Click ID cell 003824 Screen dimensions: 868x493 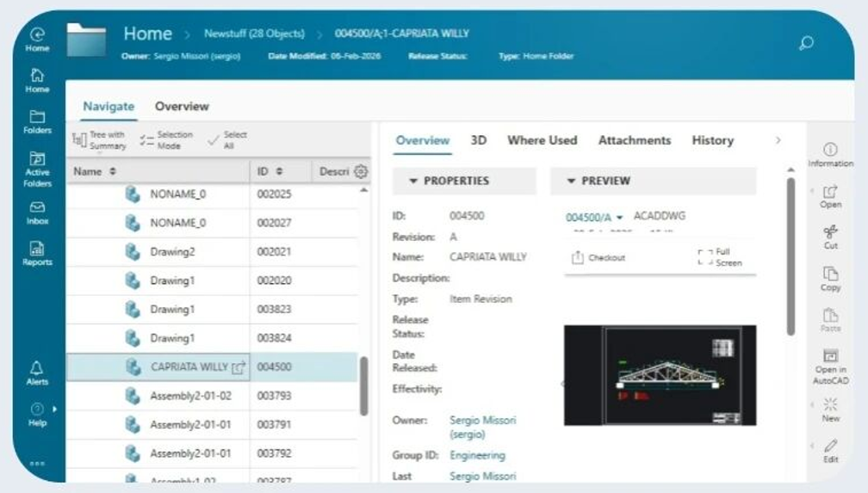(x=274, y=338)
